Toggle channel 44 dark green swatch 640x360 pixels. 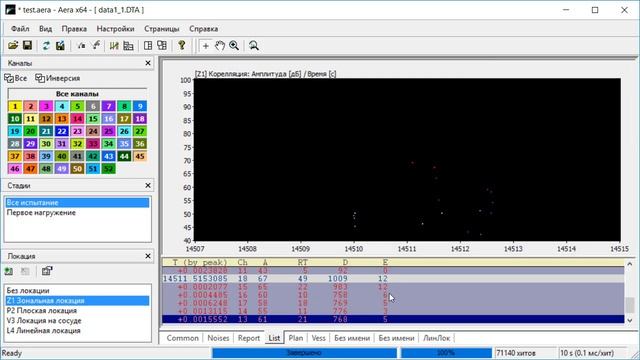point(124,156)
